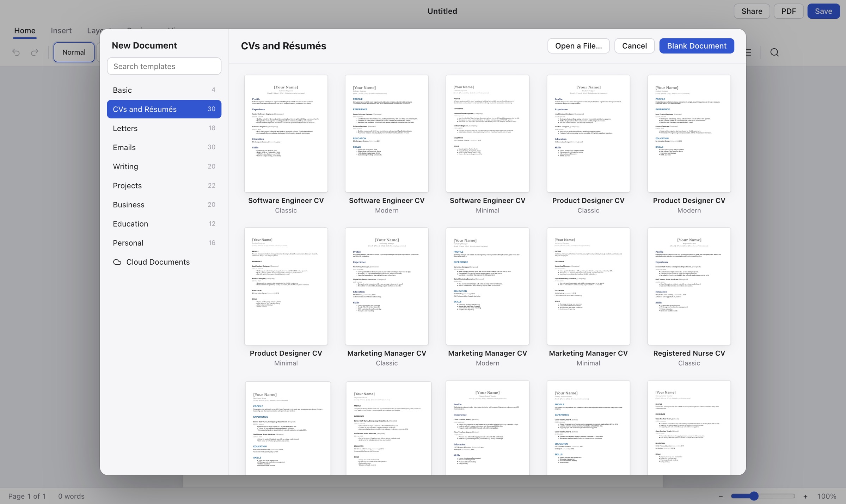The height and width of the screenshot is (504, 846).
Task: Choose Product Designer CV Classic template
Action: [x=588, y=145]
